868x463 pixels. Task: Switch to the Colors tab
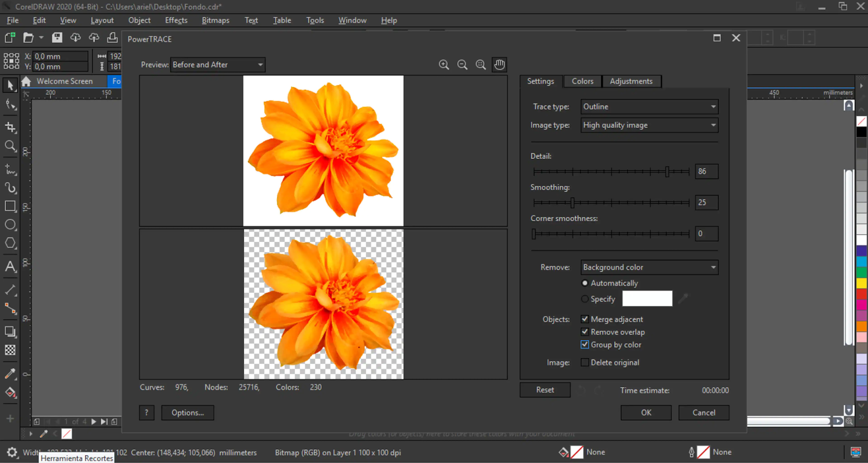point(583,81)
